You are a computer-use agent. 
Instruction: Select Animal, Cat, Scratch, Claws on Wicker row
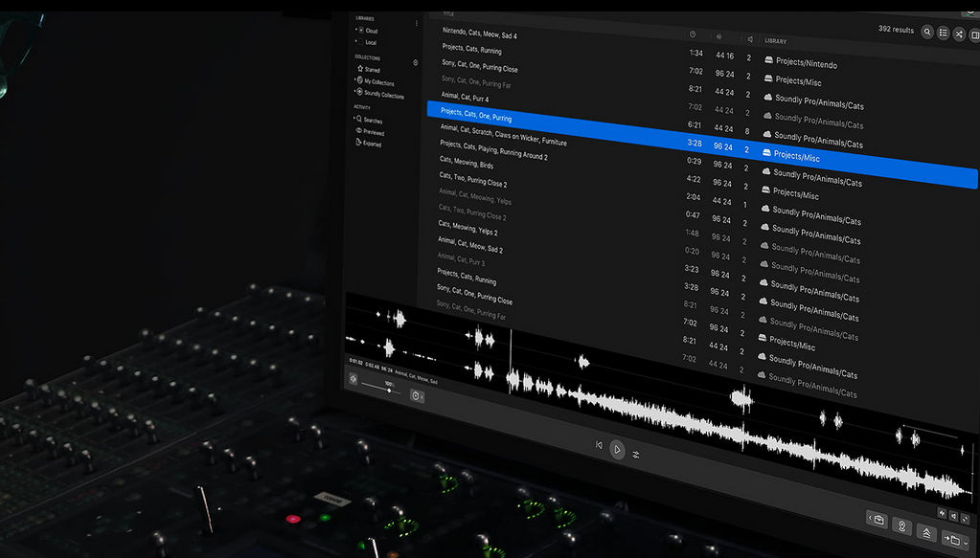[503, 134]
